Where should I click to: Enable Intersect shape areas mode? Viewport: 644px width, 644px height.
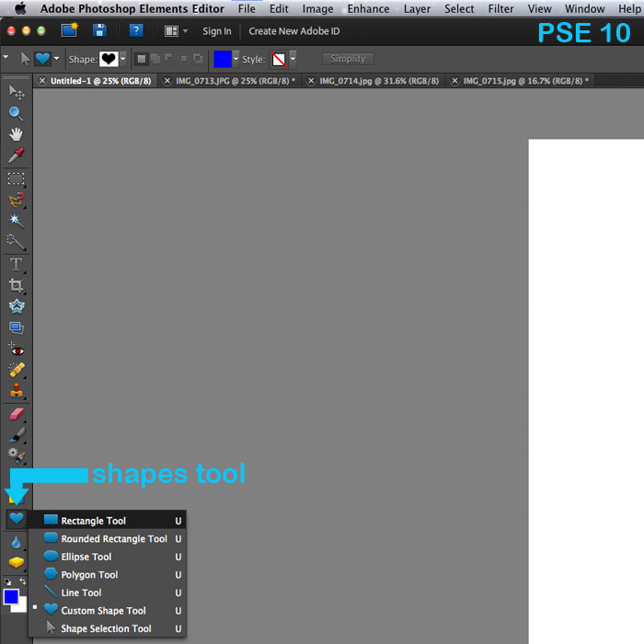click(184, 59)
